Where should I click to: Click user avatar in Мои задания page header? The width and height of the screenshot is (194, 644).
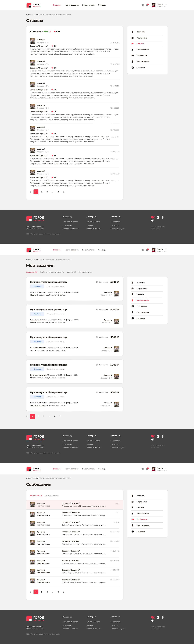(154, 250)
